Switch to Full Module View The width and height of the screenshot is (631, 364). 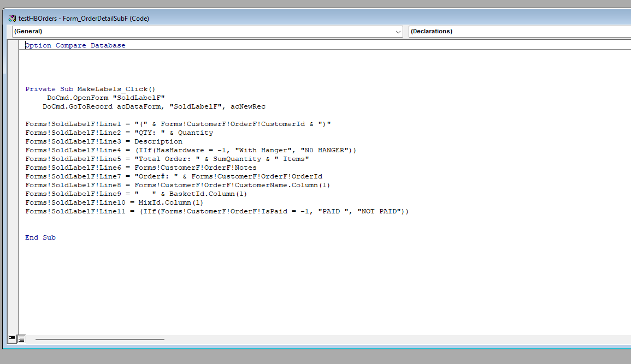point(21,339)
